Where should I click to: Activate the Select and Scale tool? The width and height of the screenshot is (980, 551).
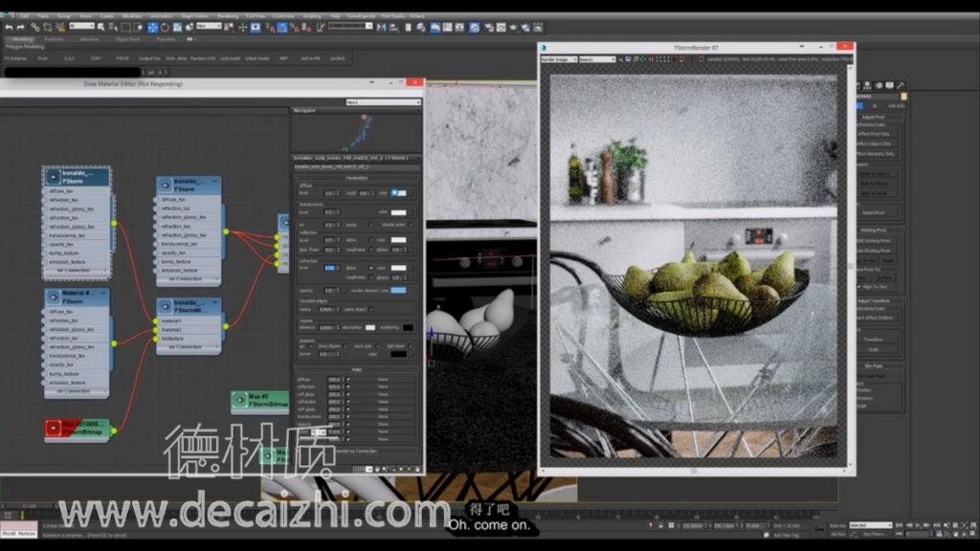click(177, 28)
